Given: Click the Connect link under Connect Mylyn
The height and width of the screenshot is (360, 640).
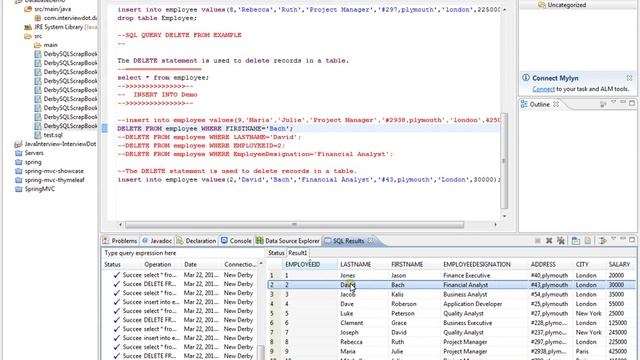Looking at the screenshot, I should (543, 89).
